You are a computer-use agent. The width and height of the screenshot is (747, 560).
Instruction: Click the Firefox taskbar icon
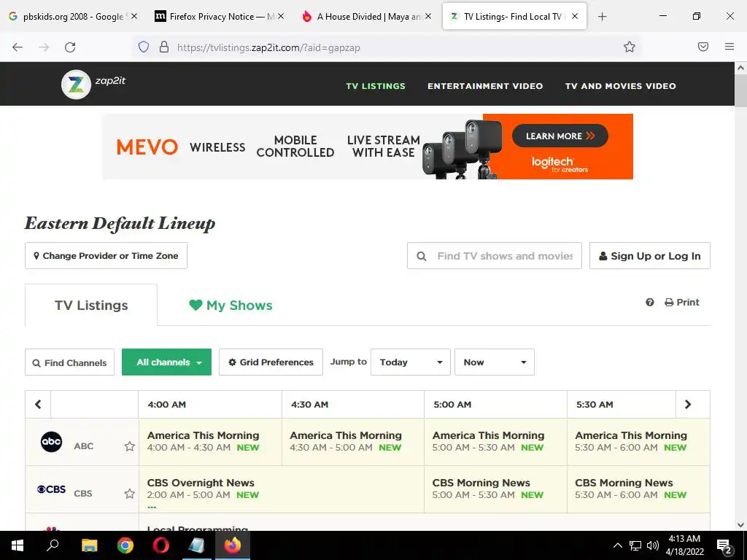[233, 545]
